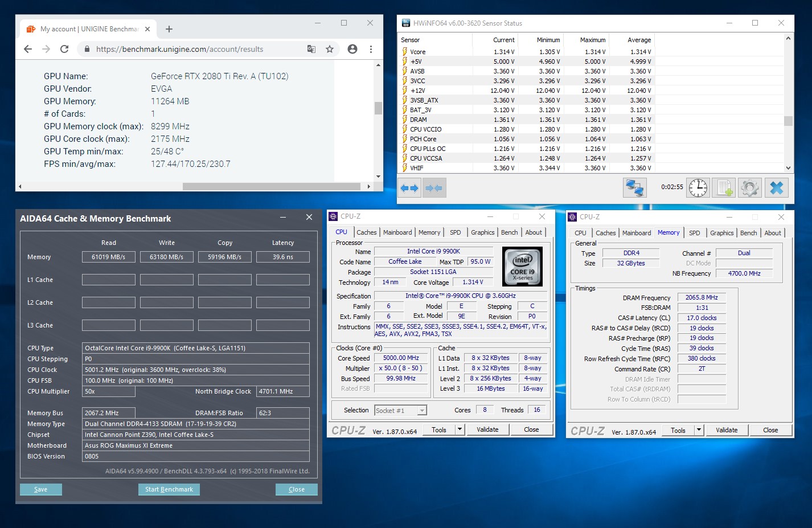
Task: Switch to Caches tab in left CPU-Z
Action: click(x=367, y=232)
